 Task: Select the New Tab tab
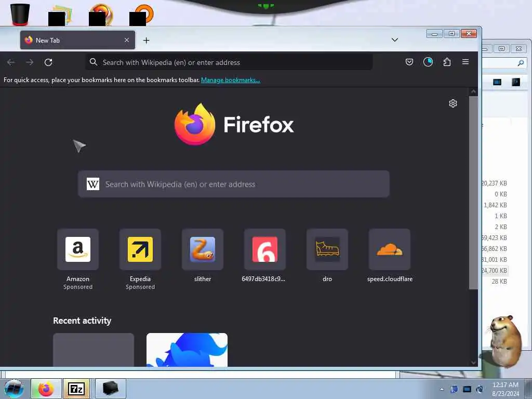[77, 40]
